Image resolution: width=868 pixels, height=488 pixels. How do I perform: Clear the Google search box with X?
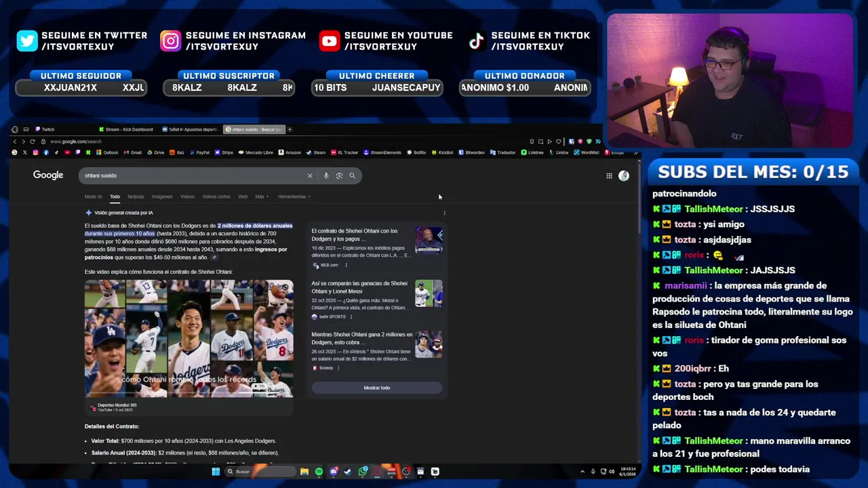(x=310, y=176)
